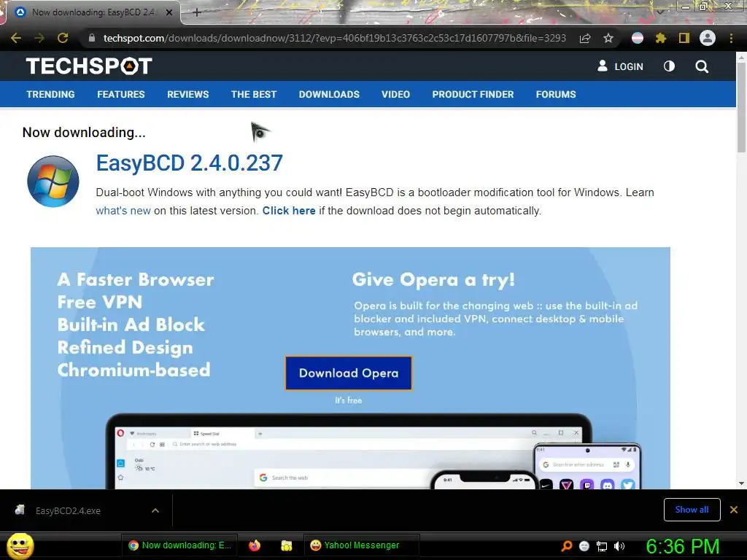Open the Trending section
747x560 pixels.
pos(50,94)
